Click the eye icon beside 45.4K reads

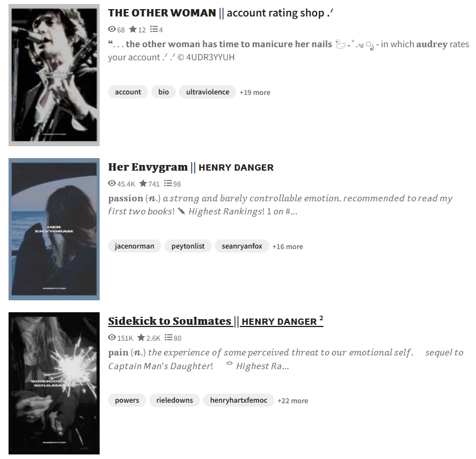[x=112, y=183]
